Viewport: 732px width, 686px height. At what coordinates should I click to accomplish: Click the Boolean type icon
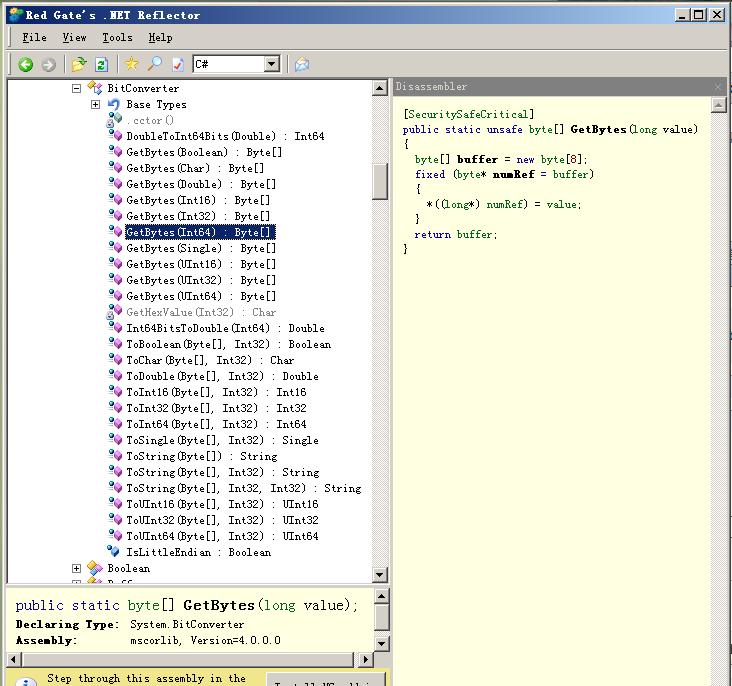pos(95,568)
